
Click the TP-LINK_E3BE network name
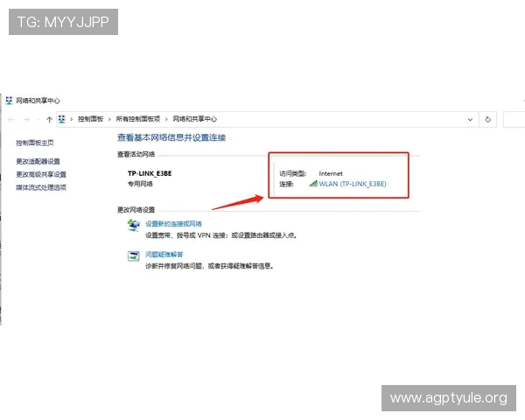tap(150, 173)
